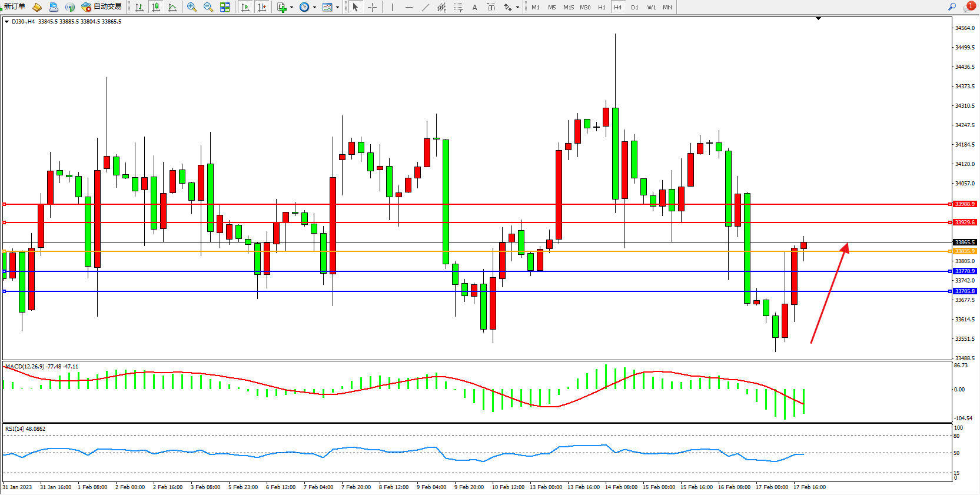Click the orange 33835.9 price level label

point(965,251)
